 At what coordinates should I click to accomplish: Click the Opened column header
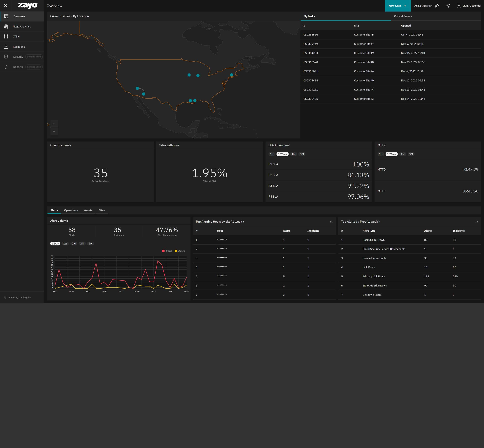coord(406,26)
